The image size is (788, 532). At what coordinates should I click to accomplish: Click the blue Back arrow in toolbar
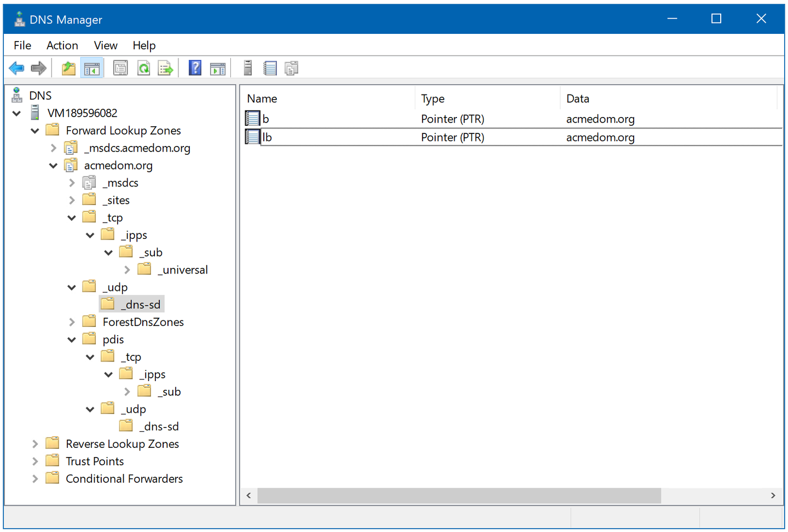coord(16,68)
